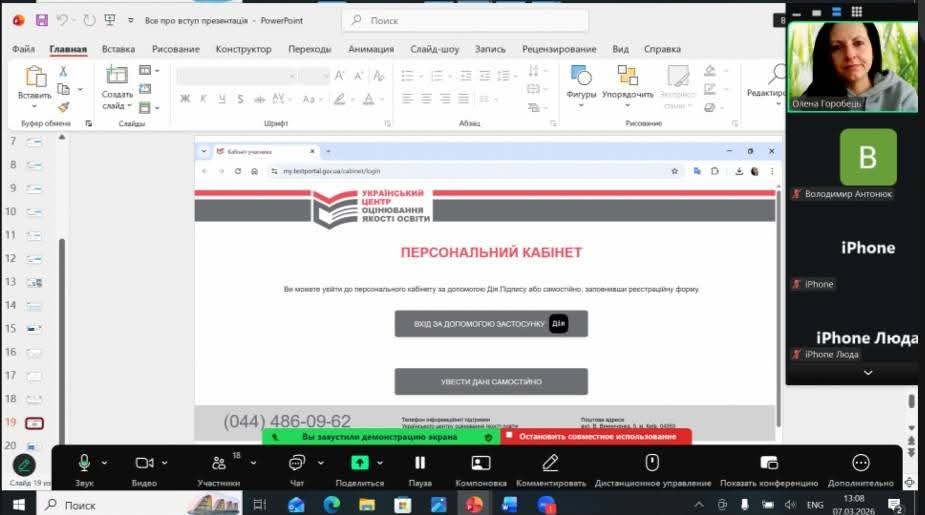Switch to the Вставка ribbon tab
The width and height of the screenshot is (925, 515).
click(118, 49)
